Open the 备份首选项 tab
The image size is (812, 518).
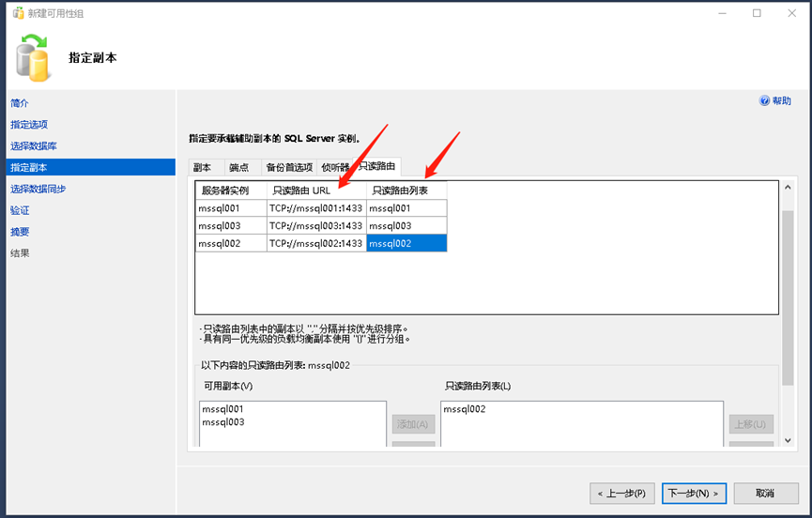(289, 167)
